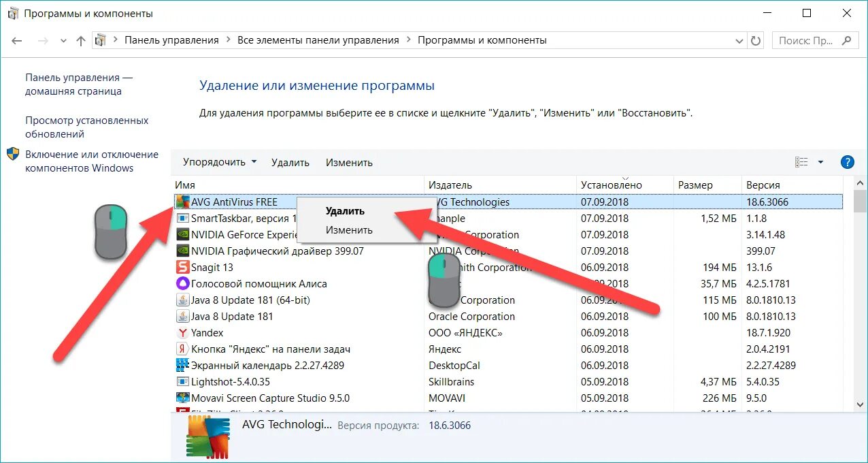The image size is (868, 463).
Task: Click the Панель управления breadcrumb
Action: point(171,40)
